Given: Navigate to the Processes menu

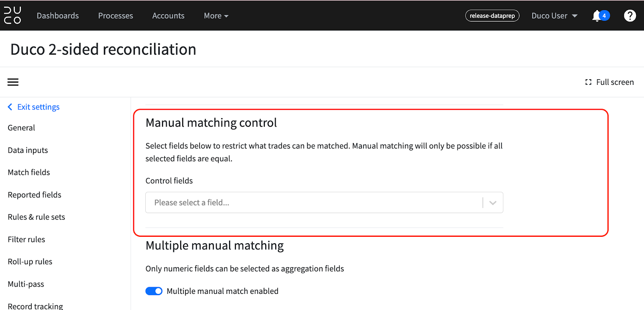Looking at the screenshot, I should click(115, 15).
